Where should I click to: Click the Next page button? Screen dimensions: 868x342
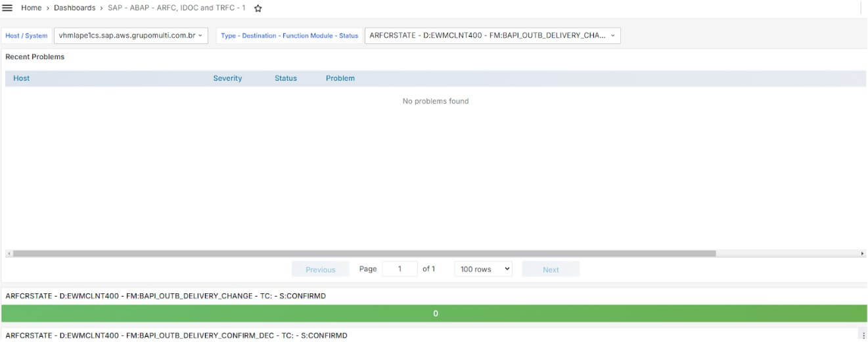551,269
